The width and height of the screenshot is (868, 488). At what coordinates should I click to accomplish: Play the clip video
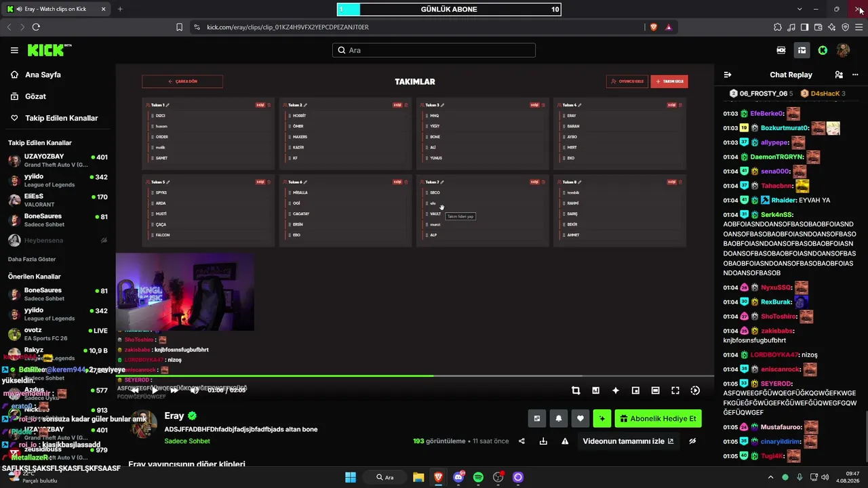pyautogui.click(x=155, y=390)
